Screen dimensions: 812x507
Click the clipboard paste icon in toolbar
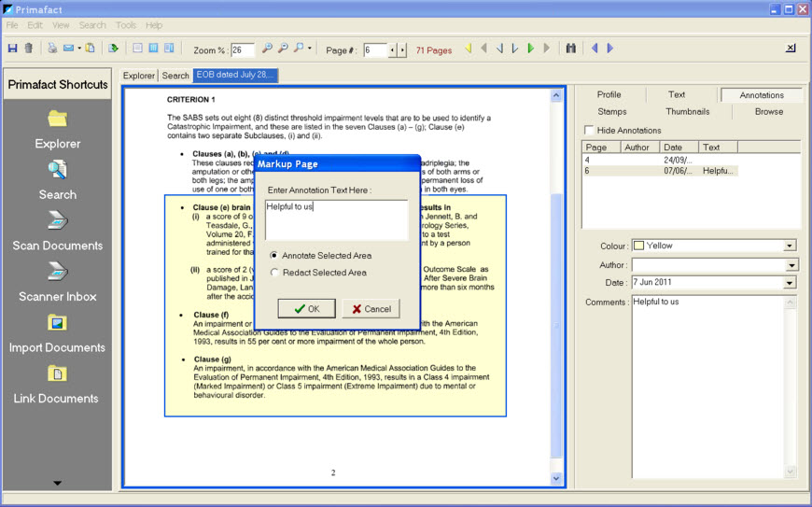click(91, 49)
